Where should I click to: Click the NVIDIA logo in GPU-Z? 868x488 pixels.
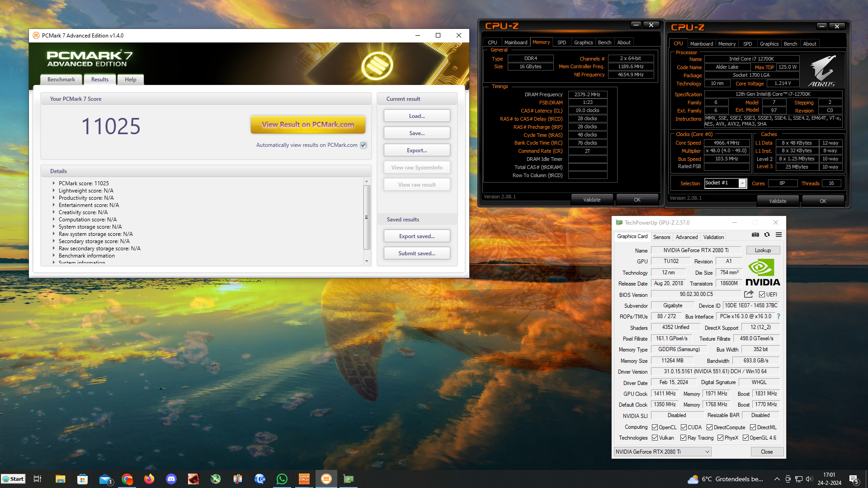763,272
